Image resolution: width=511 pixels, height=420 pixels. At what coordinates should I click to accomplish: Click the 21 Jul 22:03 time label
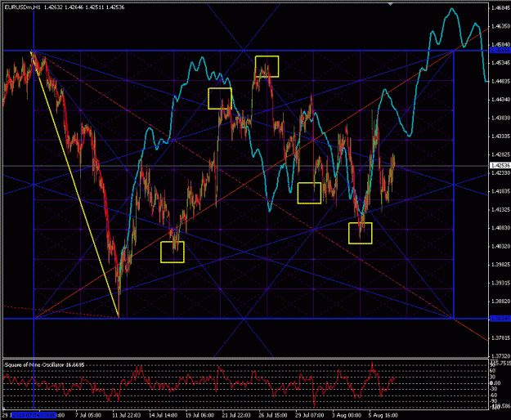coord(236,415)
